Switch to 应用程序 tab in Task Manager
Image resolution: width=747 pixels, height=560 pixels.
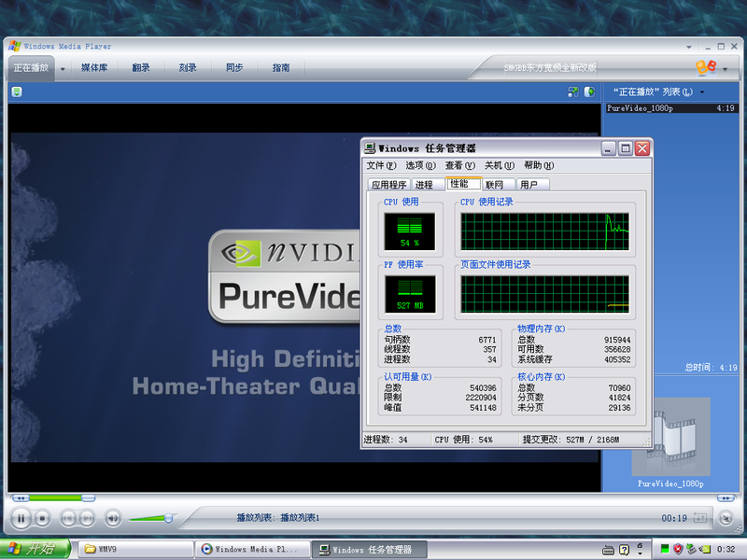pyautogui.click(x=388, y=185)
